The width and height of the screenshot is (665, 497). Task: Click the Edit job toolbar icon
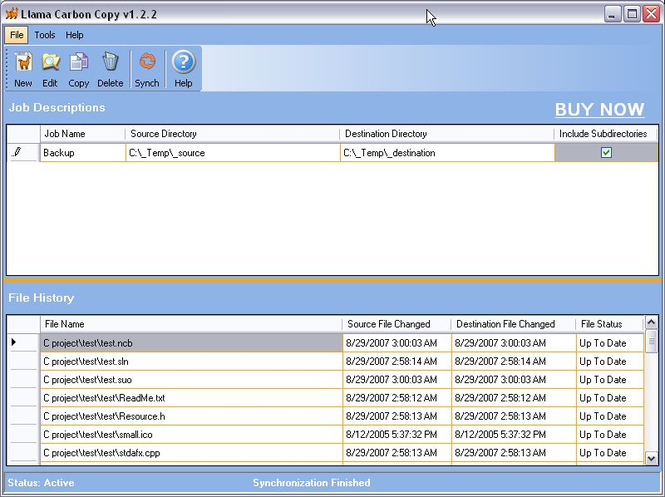50,69
